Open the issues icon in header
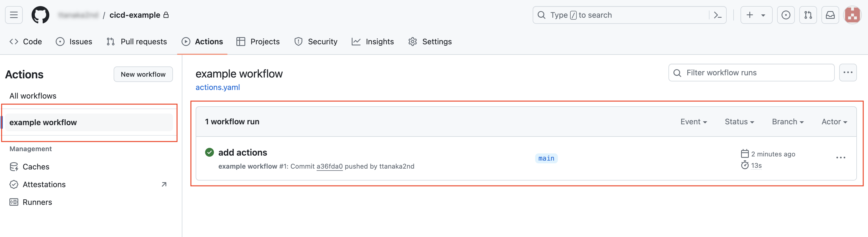Screen dimensions: 868x237 click(786, 15)
